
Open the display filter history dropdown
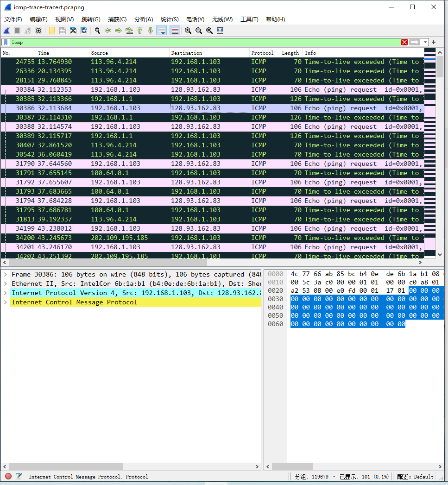[425, 42]
